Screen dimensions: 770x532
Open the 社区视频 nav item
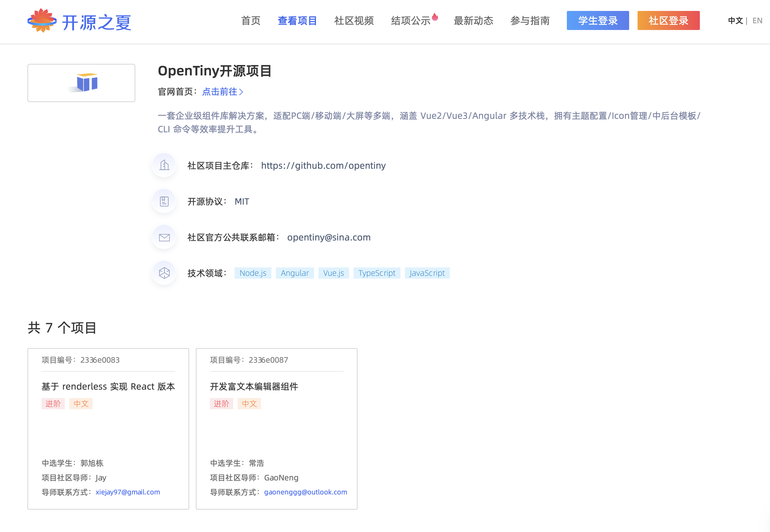[354, 21]
